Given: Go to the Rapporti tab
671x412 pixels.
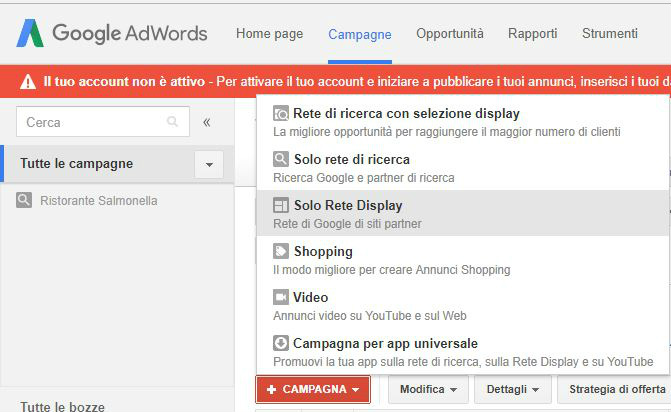Looking at the screenshot, I should tap(532, 34).
